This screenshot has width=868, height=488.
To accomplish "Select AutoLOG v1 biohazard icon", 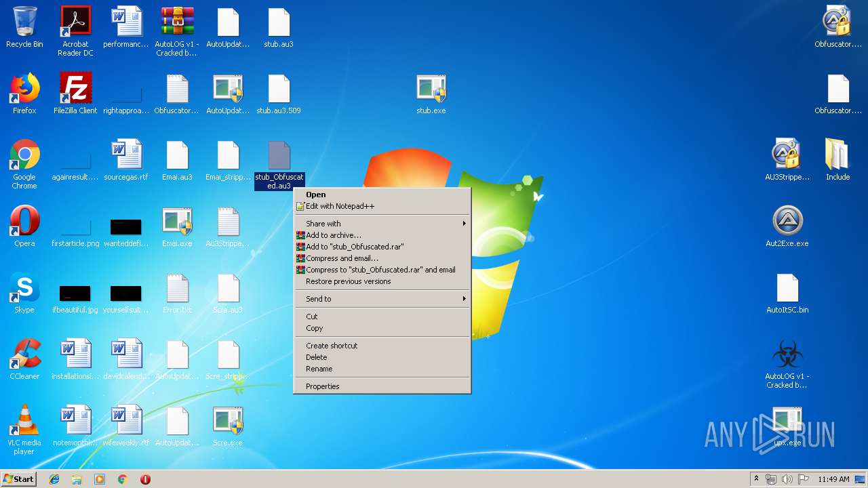I will coord(787,363).
